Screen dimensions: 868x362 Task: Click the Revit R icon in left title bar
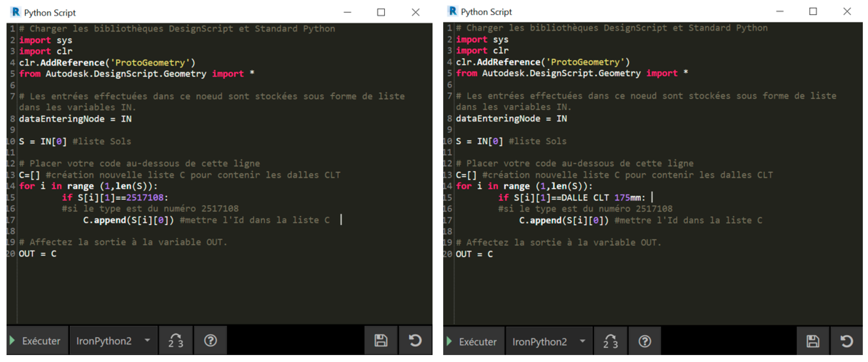15,12
